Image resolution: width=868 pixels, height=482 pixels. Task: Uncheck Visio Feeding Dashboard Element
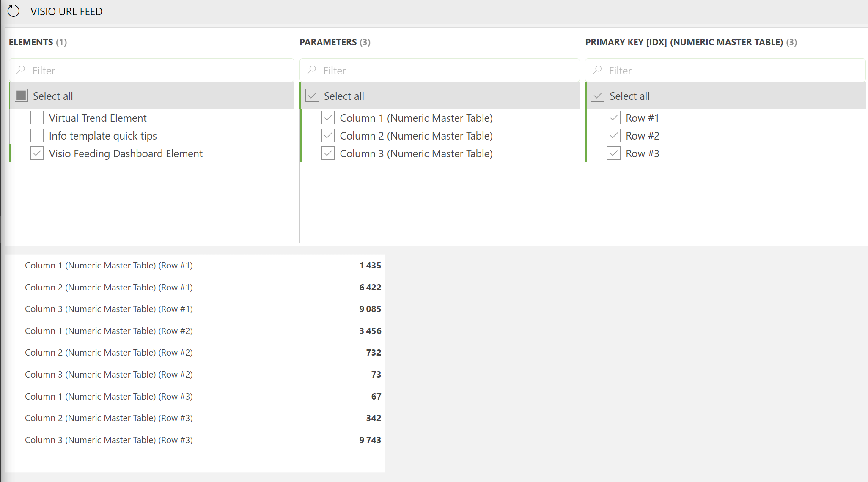(37, 153)
